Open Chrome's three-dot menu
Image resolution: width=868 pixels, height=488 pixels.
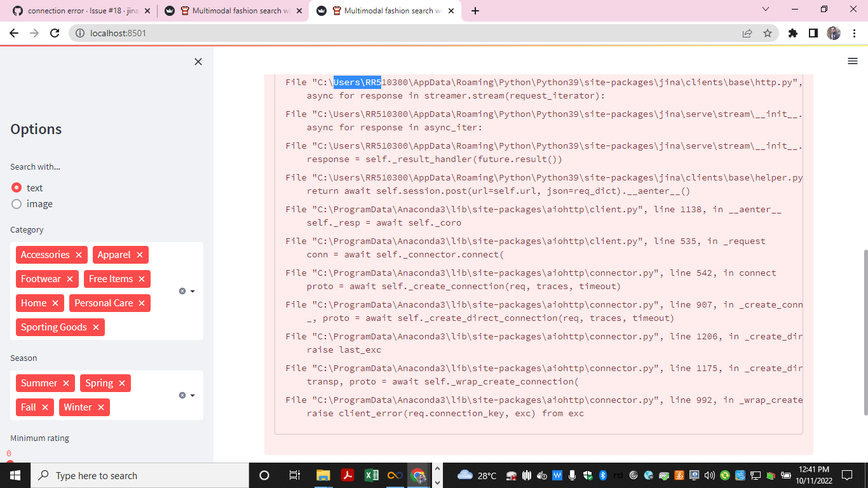[854, 33]
